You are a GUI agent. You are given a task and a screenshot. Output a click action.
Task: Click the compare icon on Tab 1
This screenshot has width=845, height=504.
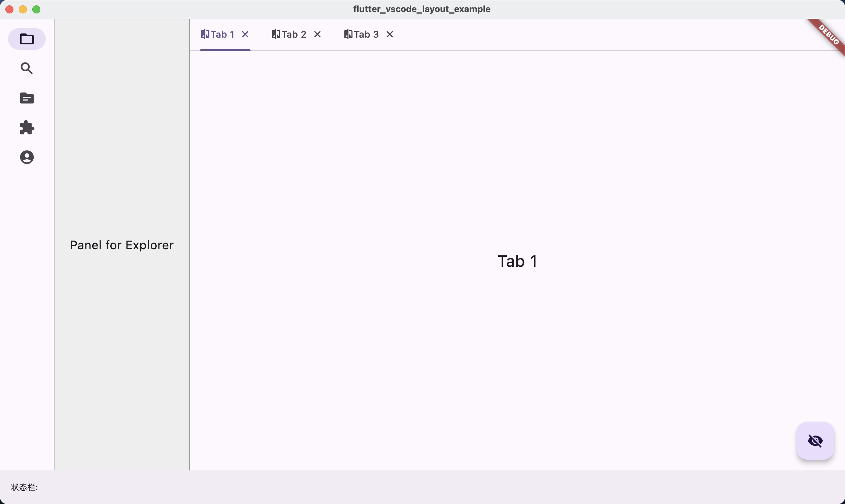pyautogui.click(x=205, y=34)
